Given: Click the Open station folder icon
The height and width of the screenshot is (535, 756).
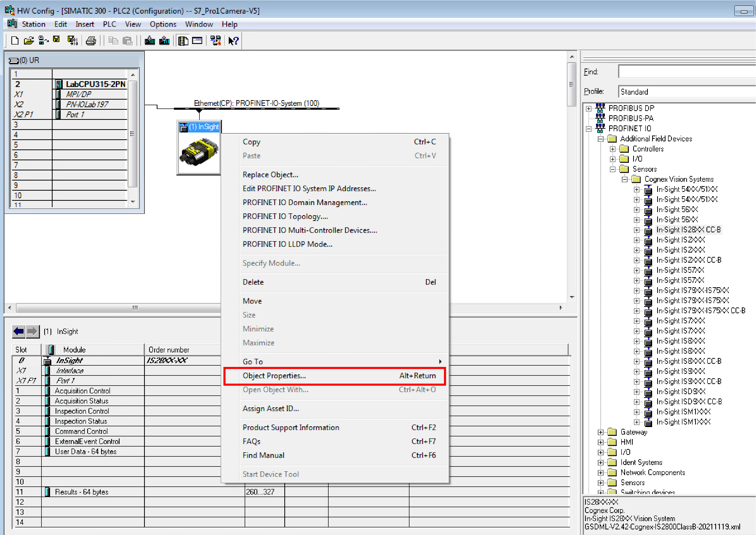Looking at the screenshot, I should [29, 40].
